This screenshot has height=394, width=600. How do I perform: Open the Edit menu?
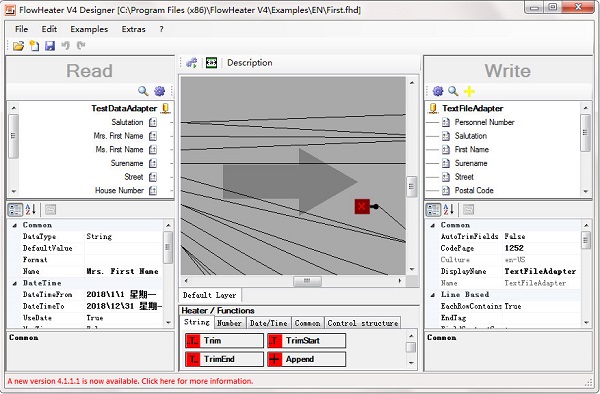click(49, 29)
